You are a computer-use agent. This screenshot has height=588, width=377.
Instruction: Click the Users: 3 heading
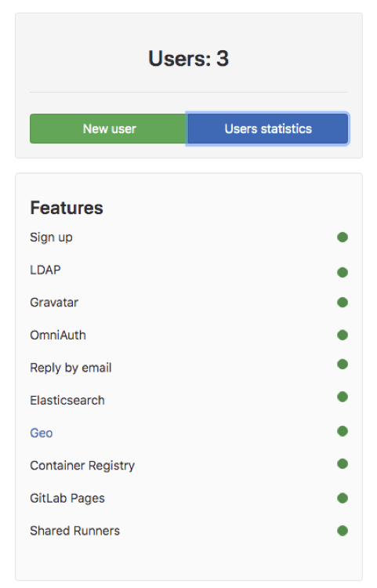(x=188, y=59)
